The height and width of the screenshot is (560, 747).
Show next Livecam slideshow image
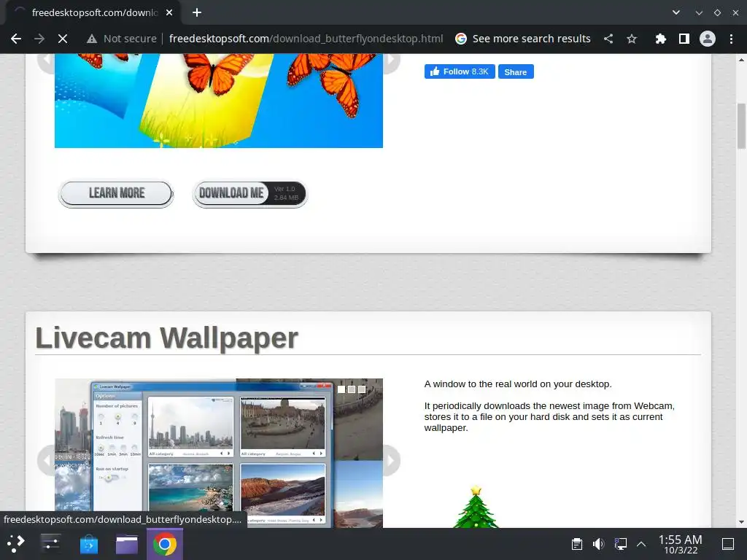pyautogui.click(x=391, y=461)
